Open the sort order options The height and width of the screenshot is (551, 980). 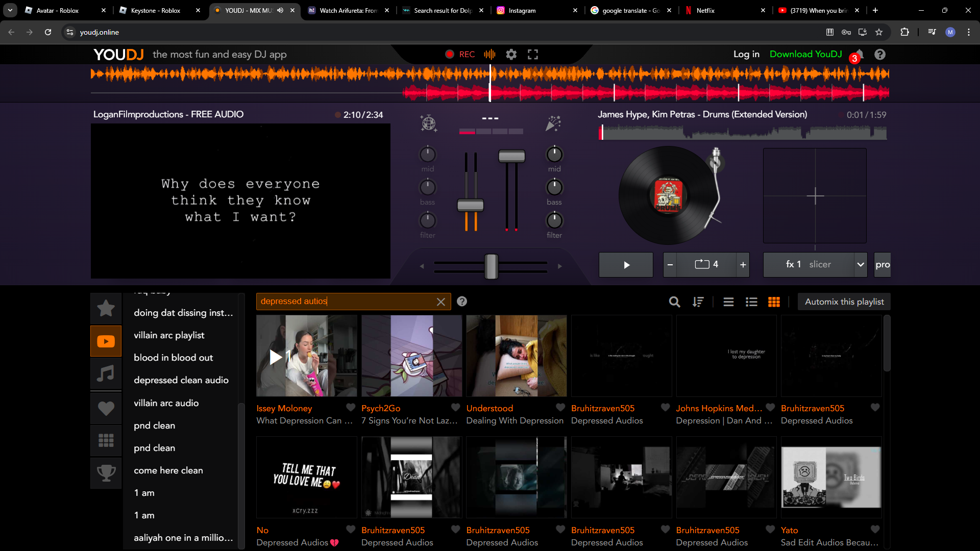(x=698, y=302)
